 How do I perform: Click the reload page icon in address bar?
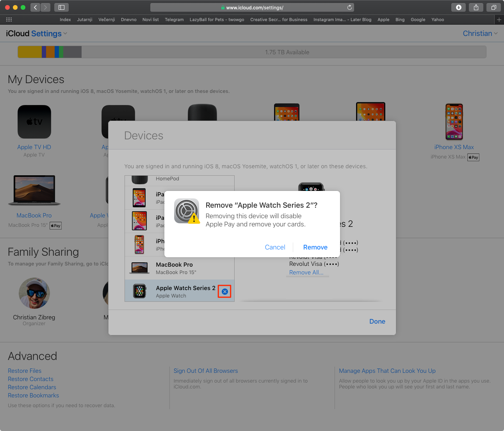tap(349, 7)
